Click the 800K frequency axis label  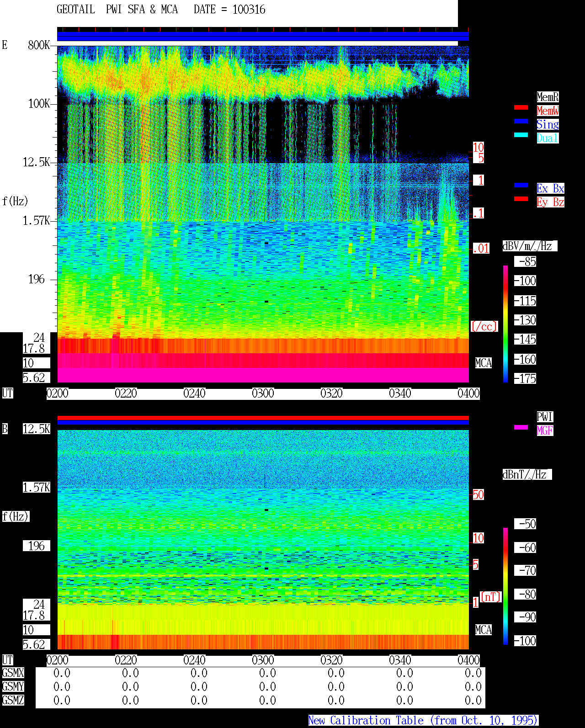(39, 45)
